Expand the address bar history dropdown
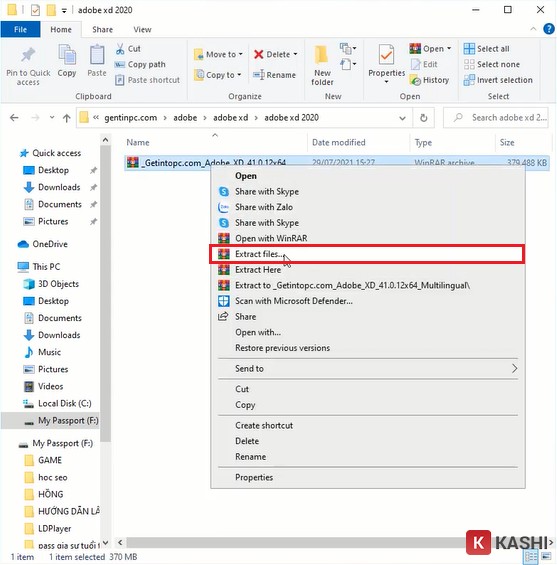557x565 pixels. (402, 118)
